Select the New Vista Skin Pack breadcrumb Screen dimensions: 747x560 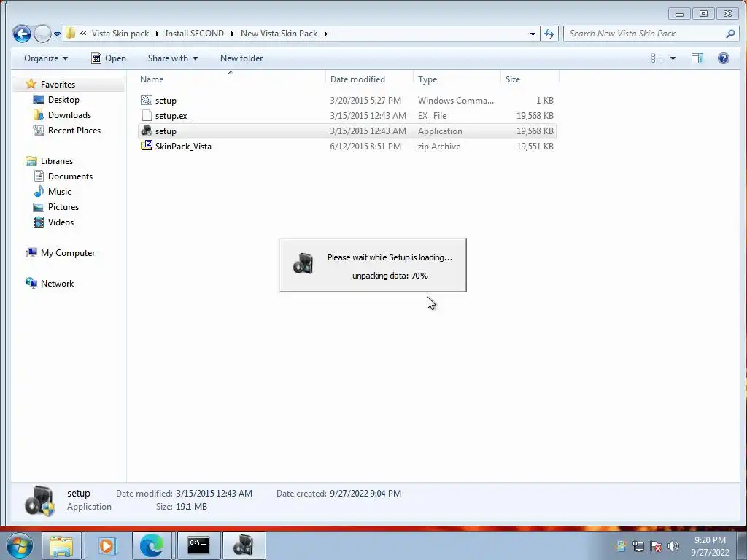pos(279,34)
